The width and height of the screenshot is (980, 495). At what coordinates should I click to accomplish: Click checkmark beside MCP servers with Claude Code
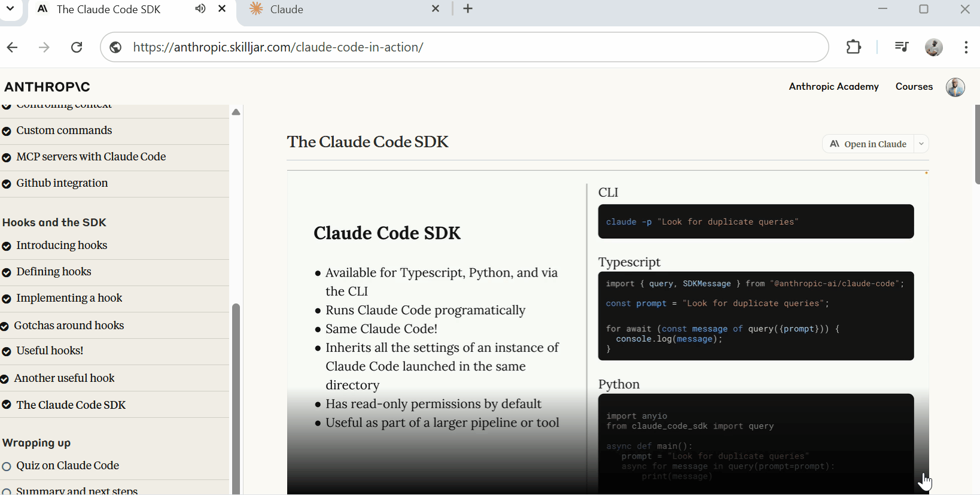coord(7,158)
